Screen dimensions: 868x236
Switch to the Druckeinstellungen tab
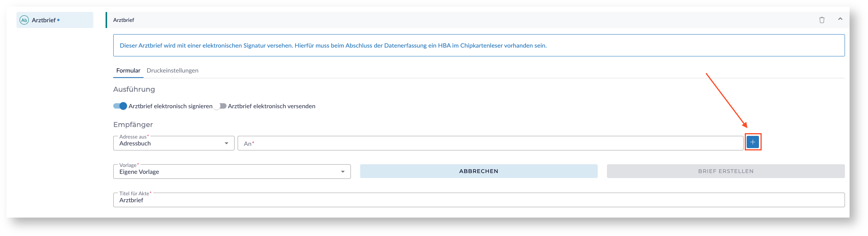[172, 71]
